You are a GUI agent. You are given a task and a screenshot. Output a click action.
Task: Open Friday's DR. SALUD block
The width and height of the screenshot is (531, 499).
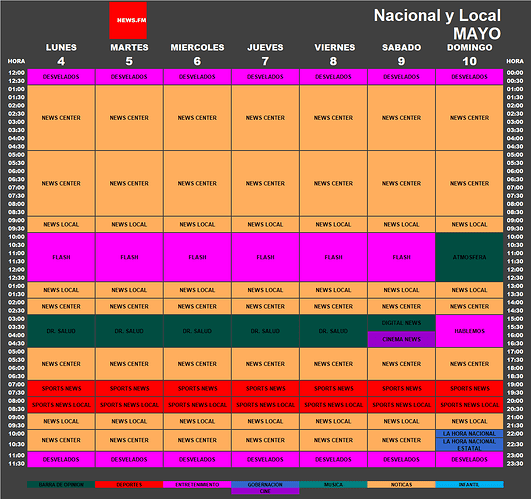[333, 331]
